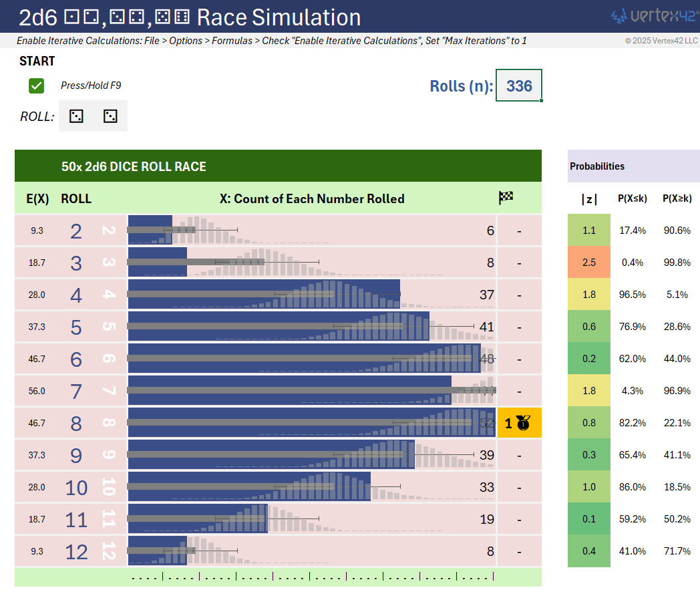Click the gold medal icon in row 8
Viewport: 700px width, 604px height.
coord(523,423)
